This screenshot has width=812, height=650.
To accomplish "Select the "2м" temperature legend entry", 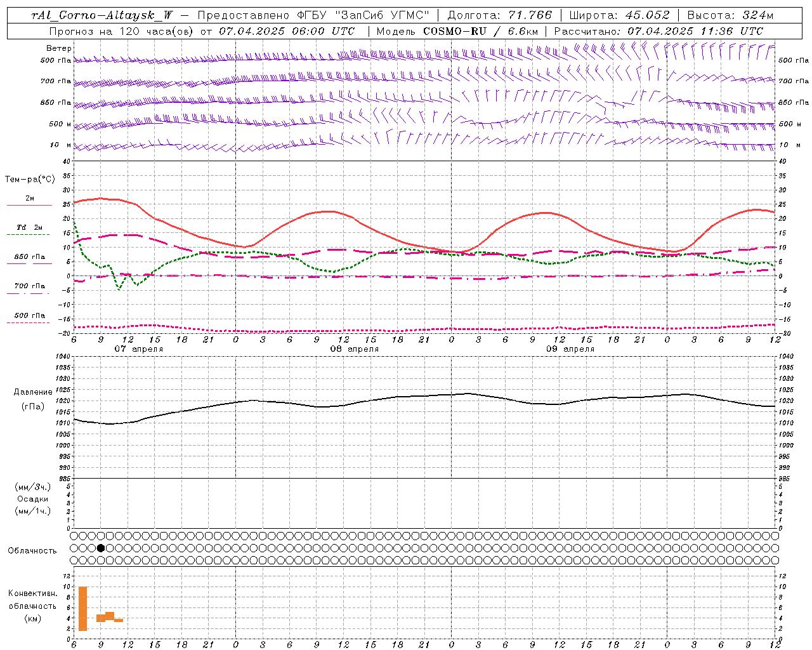I will coord(30,198).
